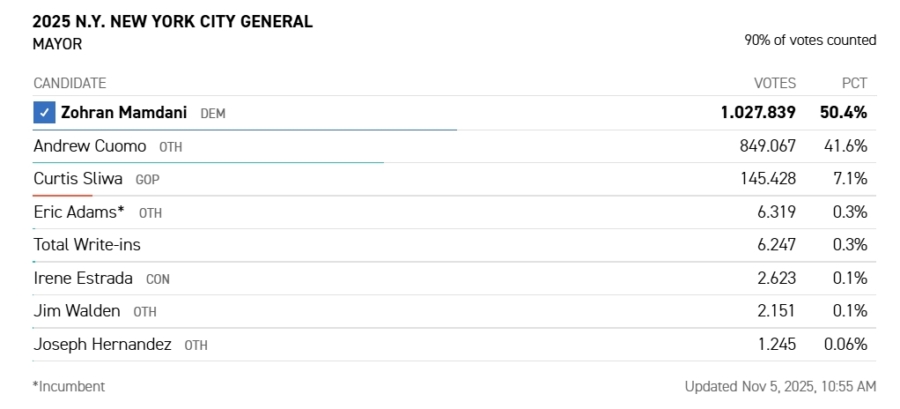Image resolution: width=900 pixels, height=409 pixels.
Task: Click Andrew Cuomo candidate name
Action: (90, 146)
